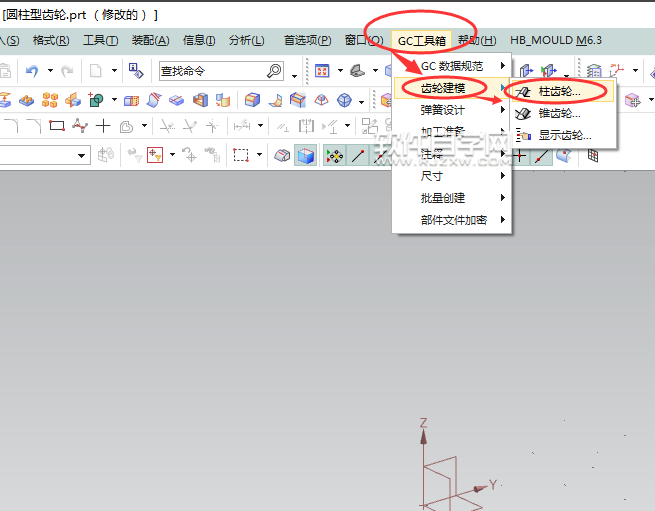Image resolution: width=655 pixels, height=511 pixels.
Task: Expand the GC 数据规范 submenu
Action: click(452, 66)
